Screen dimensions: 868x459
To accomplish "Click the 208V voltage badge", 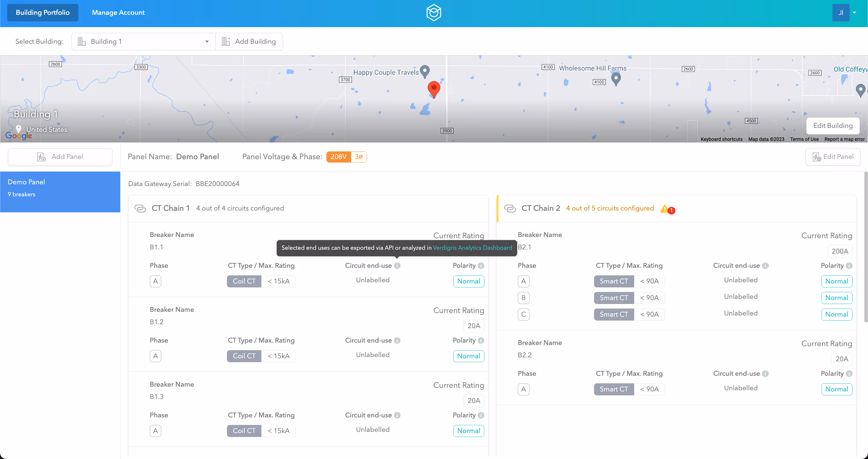I will click(x=338, y=157).
